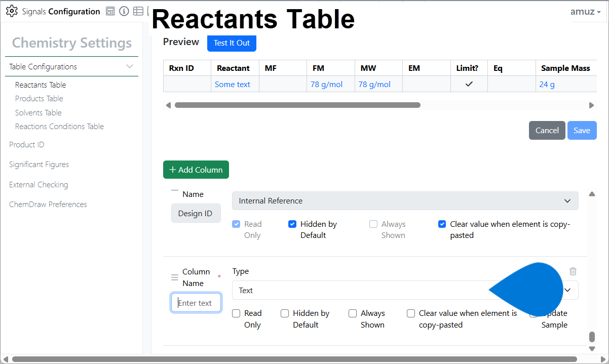Screen dimensions: 609x364
Task: Click the info icon in the top toolbar
Action: pyautogui.click(x=124, y=11)
